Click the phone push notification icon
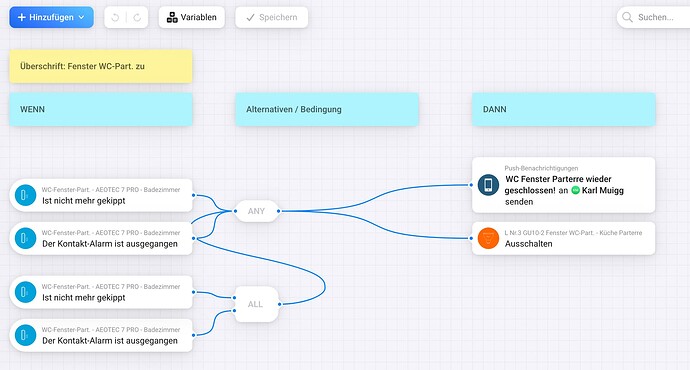 pos(488,185)
